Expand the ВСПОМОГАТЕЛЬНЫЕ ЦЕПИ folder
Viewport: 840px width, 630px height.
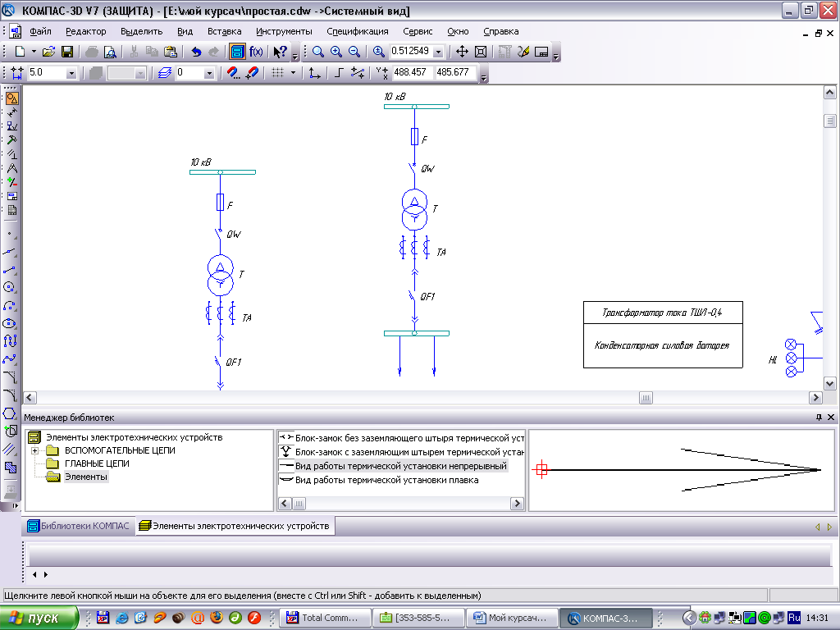click(x=35, y=450)
